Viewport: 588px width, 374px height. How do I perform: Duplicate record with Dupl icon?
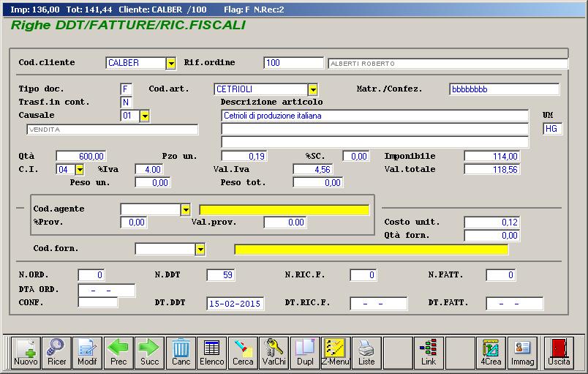[305, 353]
